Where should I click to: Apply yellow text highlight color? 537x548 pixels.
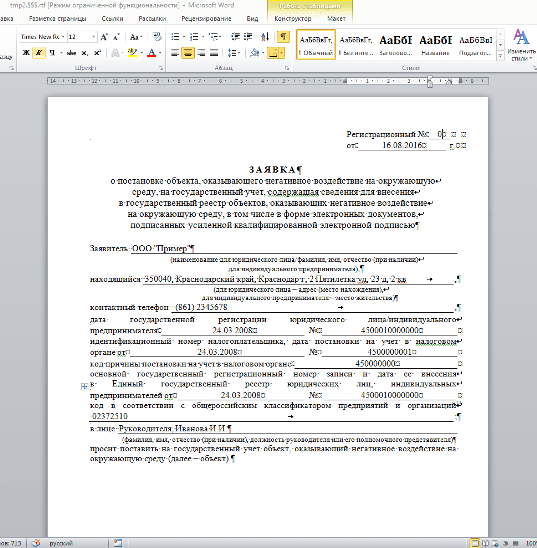tap(132, 53)
